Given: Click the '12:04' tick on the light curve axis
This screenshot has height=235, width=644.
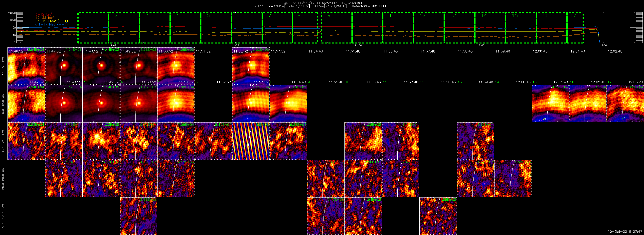Looking at the screenshot, I should 604,45.
